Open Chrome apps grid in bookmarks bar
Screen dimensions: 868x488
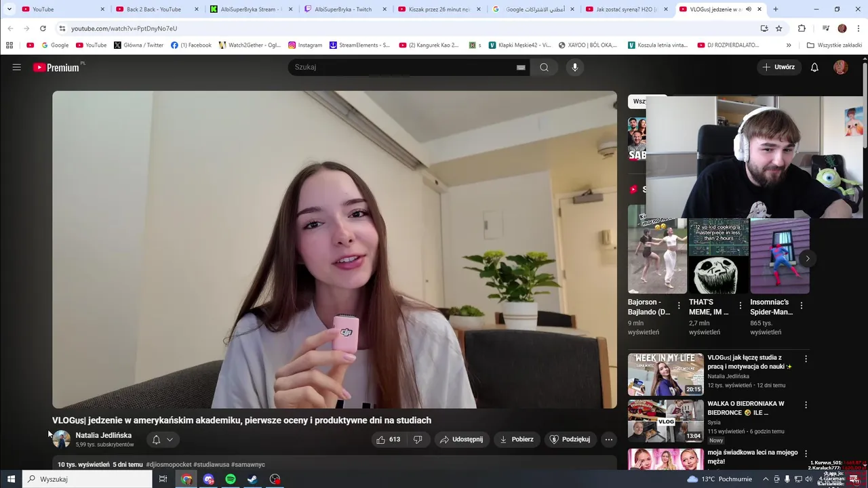point(9,45)
